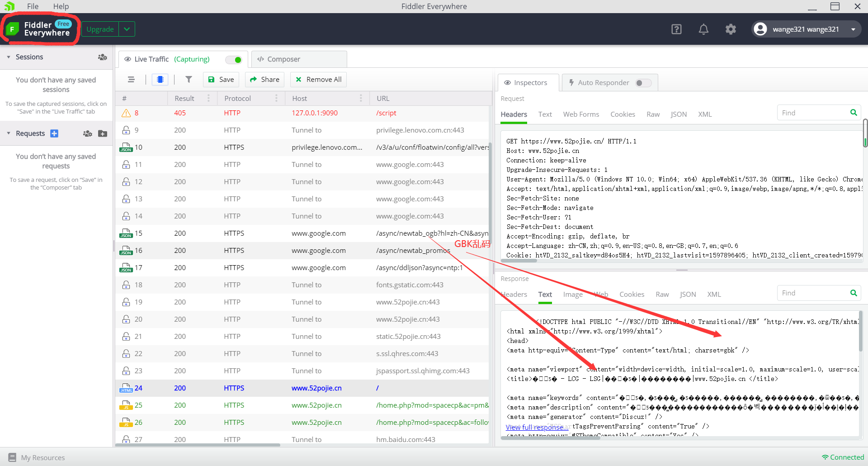Click Result column options dots
The height and width of the screenshot is (466, 868).
tap(208, 98)
